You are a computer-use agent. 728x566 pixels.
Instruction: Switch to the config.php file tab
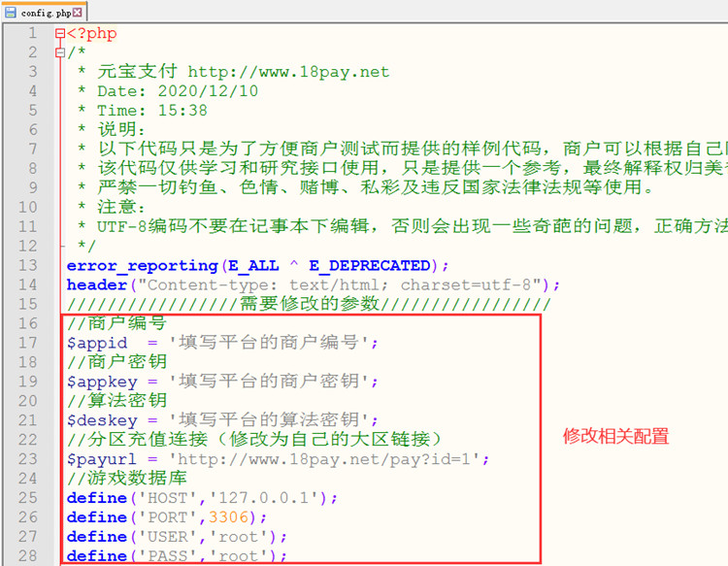pyautogui.click(x=45, y=13)
